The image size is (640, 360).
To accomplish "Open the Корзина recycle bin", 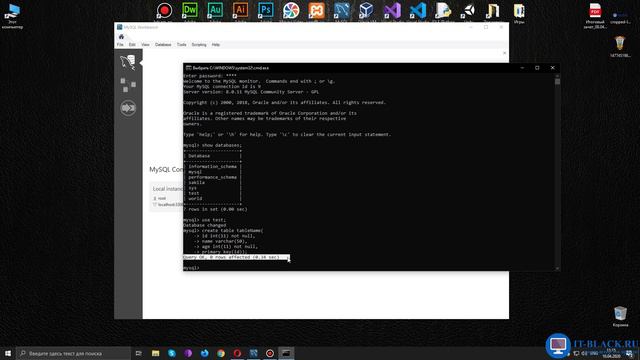I will [620, 316].
